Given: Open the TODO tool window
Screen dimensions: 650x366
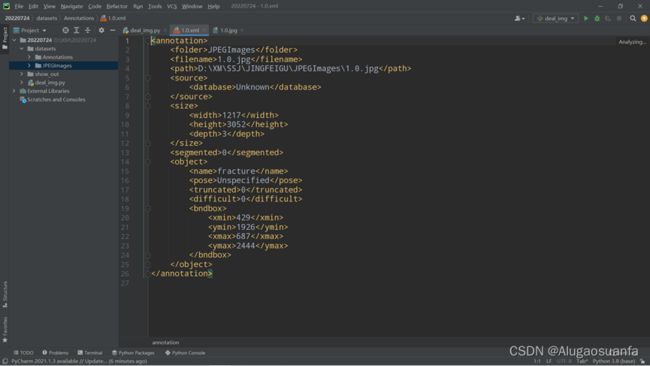Looking at the screenshot, I should tap(23, 353).
